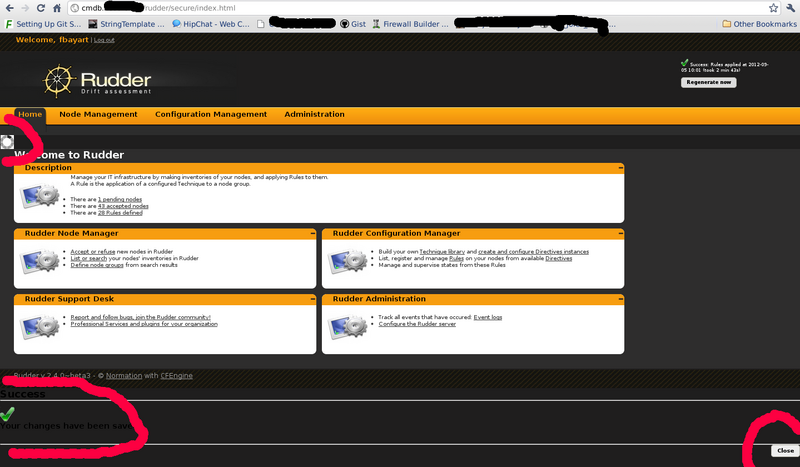
Task: Open the StringTemplate bookmark
Action: (x=127, y=24)
